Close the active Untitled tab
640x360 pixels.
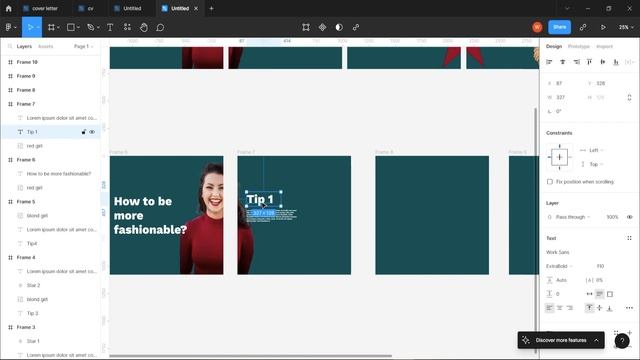[196, 8]
